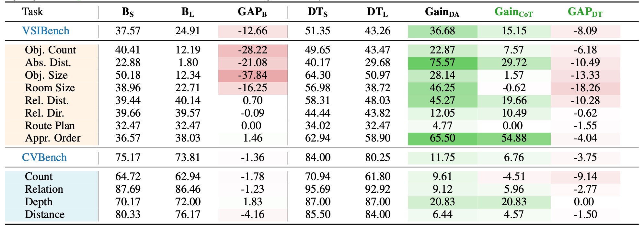Click the 54.88 Gain CoT cell

coord(514,138)
